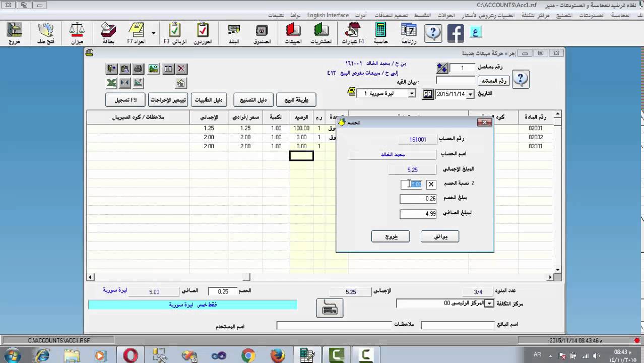Image resolution: width=644 pixels, height=363 pixels.
Task: Click the yellow note icon beside currency
Action: tap(352, 93)
